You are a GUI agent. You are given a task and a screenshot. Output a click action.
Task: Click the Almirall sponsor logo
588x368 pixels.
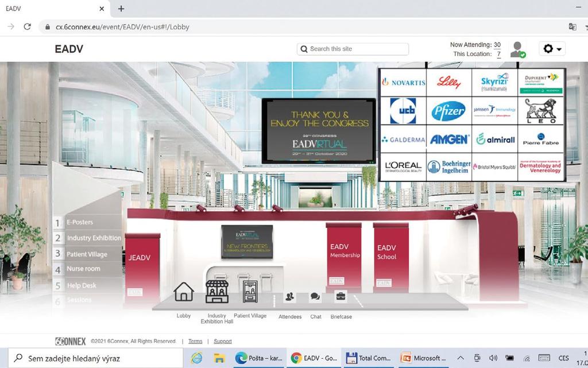click(x=495, y=140)
